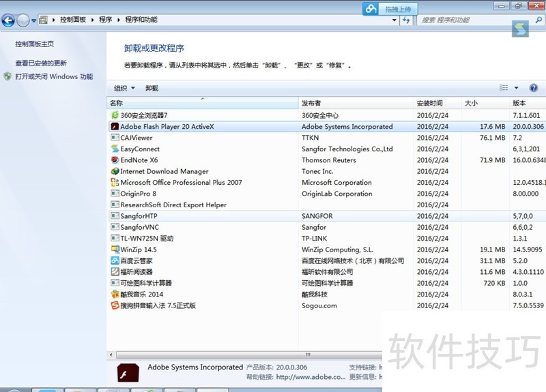Click the 搜狗拼音输入法 program icon
This screenshot has height=392, width=546.
[x=115, y=305]
